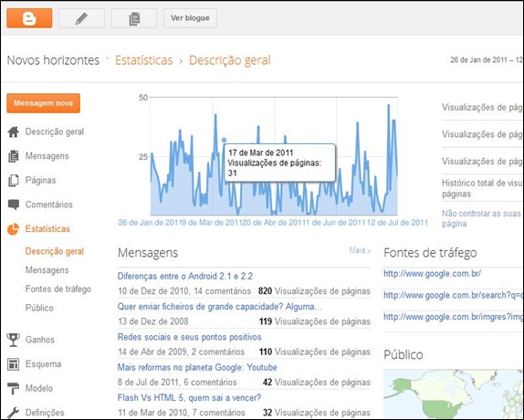This screenshot has width=524, height=420.
Task: Open post Flash Vs HTML 5, quem sai a vencer?
Action: [189, 398]
